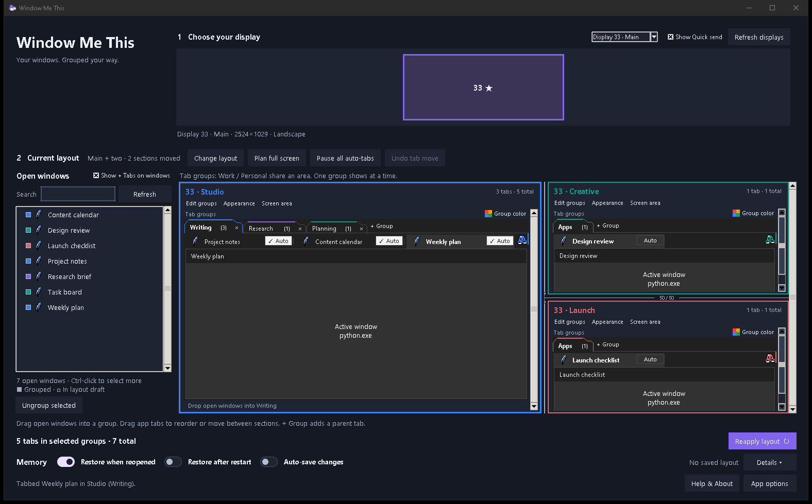
Task: Enable Restore after restart switch
Action: pyautogui.click(x=173, y=462)
